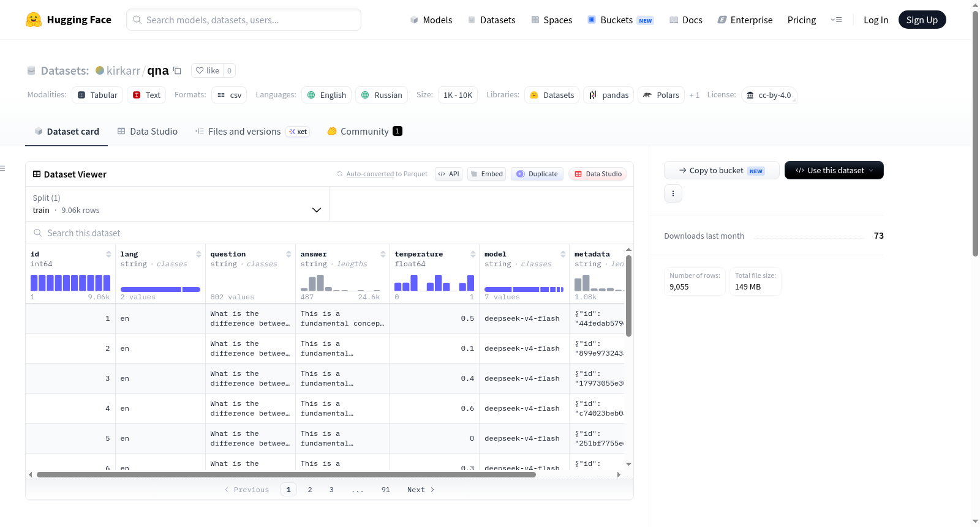Sort the id column
This screenshot has height=527, width=980.
pos(108,254)
